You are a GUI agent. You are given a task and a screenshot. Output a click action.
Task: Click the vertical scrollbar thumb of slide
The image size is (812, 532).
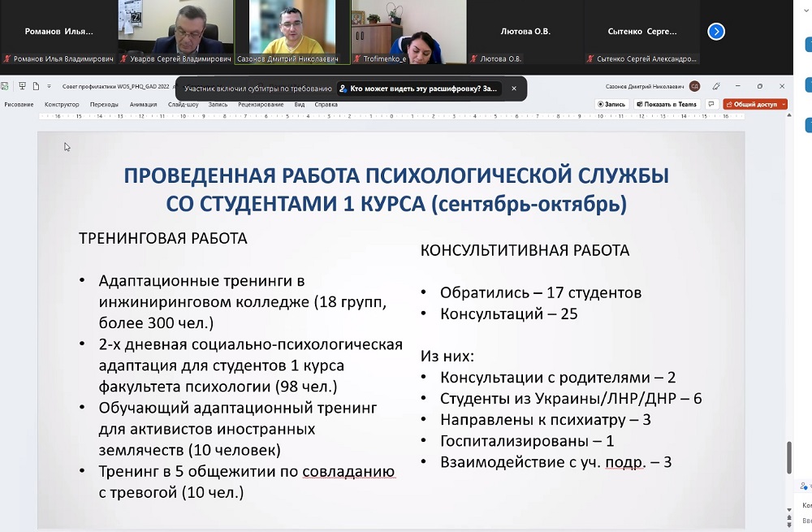[x=788, y=457]
